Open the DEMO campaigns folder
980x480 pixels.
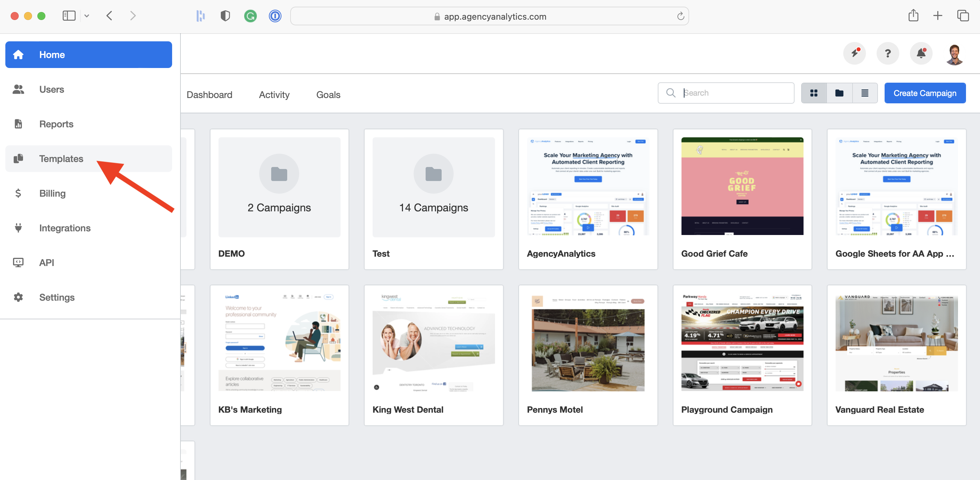point(279,199)
